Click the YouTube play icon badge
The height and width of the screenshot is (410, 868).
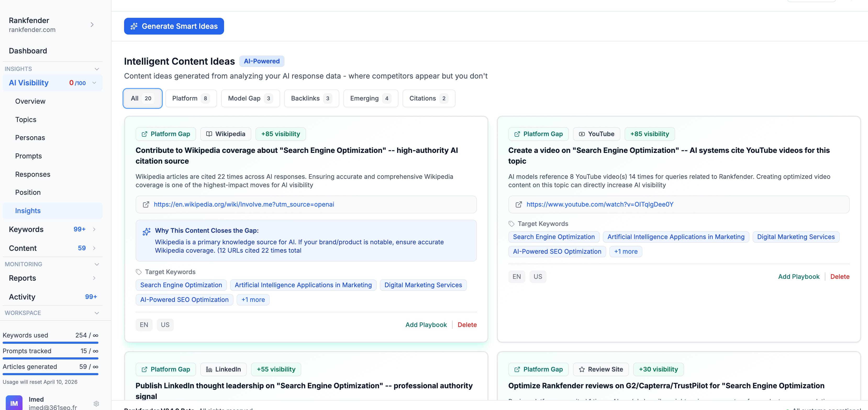(582, 134)
